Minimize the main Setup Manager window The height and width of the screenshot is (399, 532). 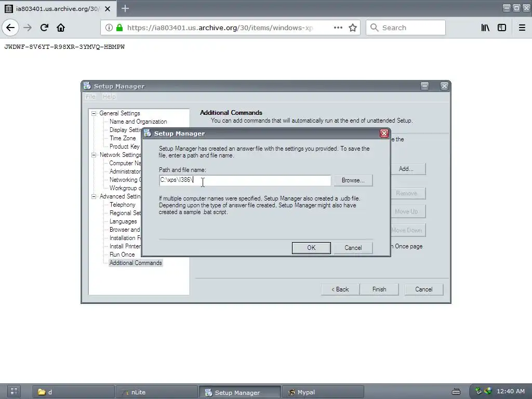425,86
